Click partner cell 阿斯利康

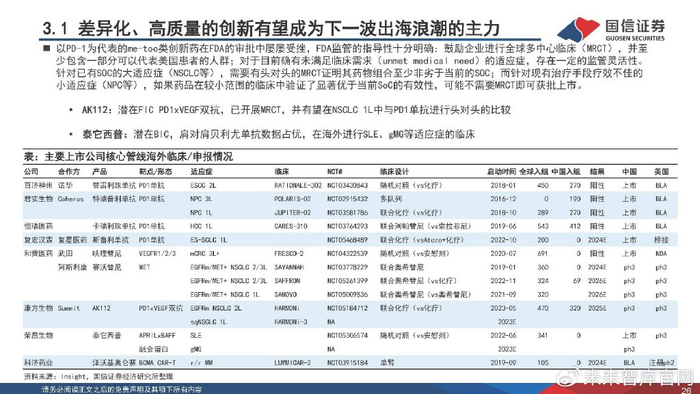tap(72, 267)
